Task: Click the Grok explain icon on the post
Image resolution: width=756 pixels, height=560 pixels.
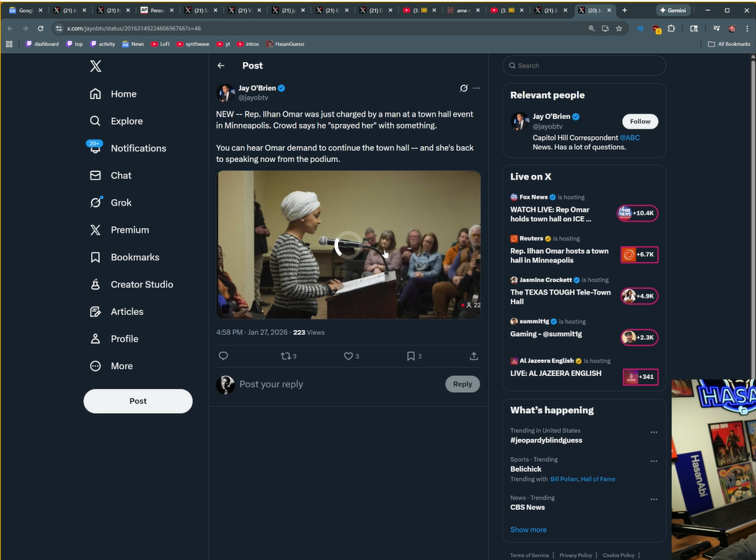Action: (464, 88)
